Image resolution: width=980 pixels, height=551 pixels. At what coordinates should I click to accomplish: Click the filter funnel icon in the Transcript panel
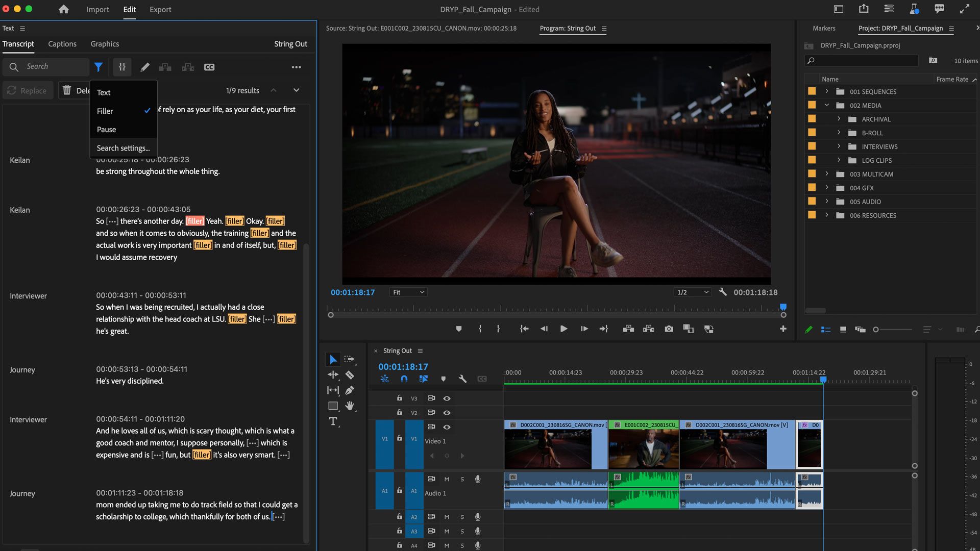point(99,67)
